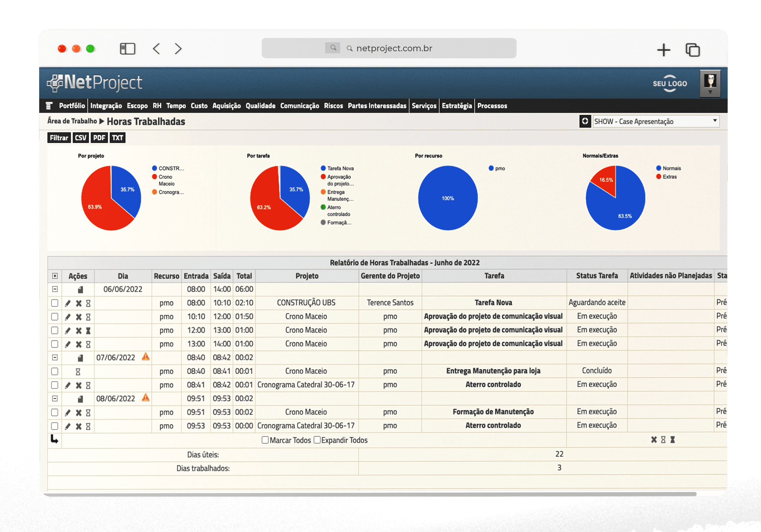The height and width of the screenshot is (532, 761).
Task: Click the Filtrar button
Action: tap(59, 138)
